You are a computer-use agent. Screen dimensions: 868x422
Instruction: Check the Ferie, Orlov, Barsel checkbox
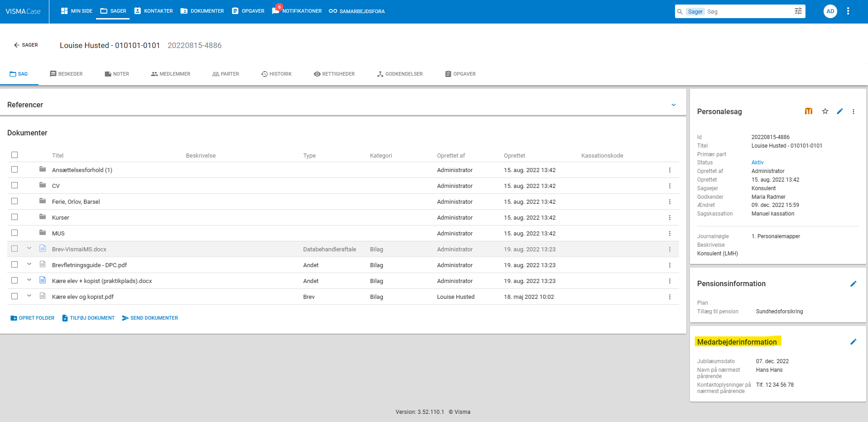14,201
